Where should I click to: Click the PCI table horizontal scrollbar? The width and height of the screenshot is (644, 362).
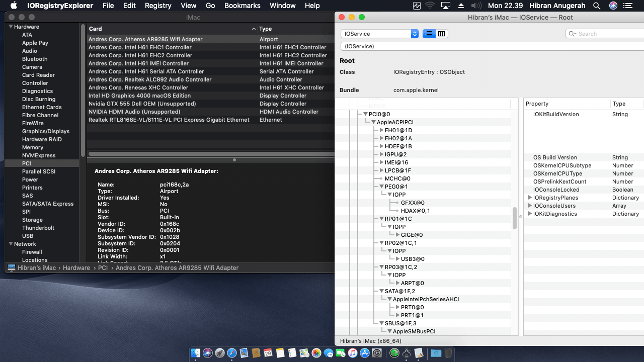pos(211,154)
